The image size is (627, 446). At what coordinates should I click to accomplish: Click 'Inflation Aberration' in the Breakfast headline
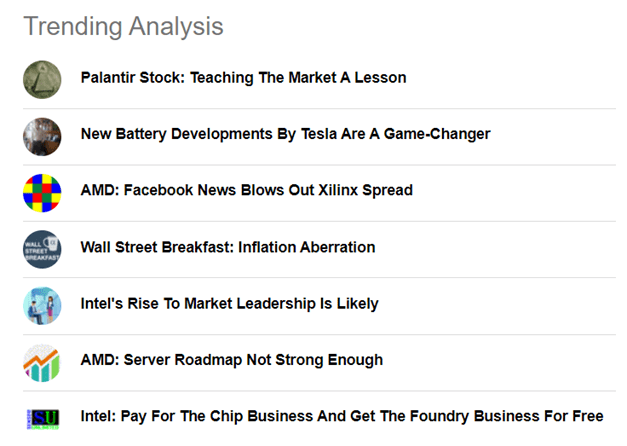click(307, 247)
